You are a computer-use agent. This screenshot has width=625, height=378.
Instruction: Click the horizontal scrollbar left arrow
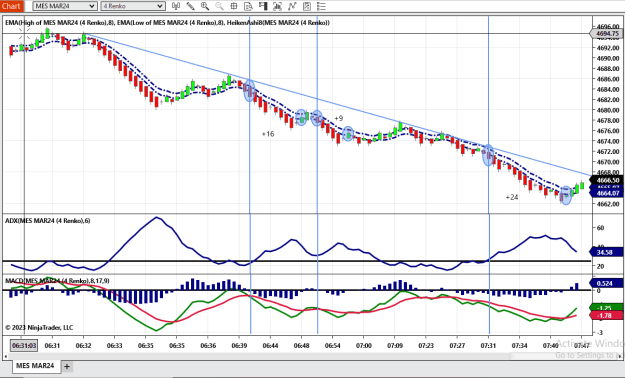click(6, 356)
